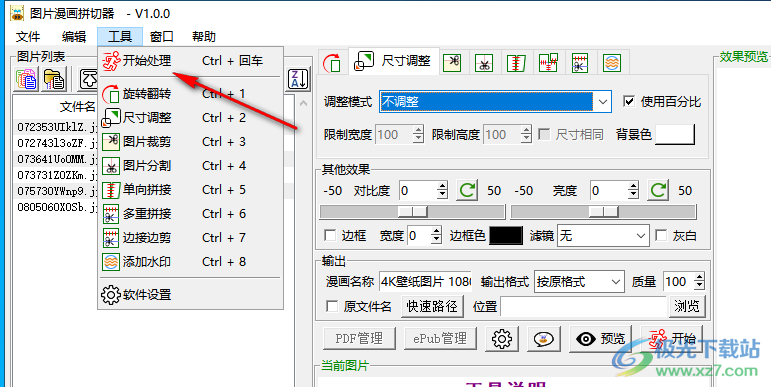Choose 边接边剪 from the menu
This screenshot has height=387, width=771.
(190, 238)
